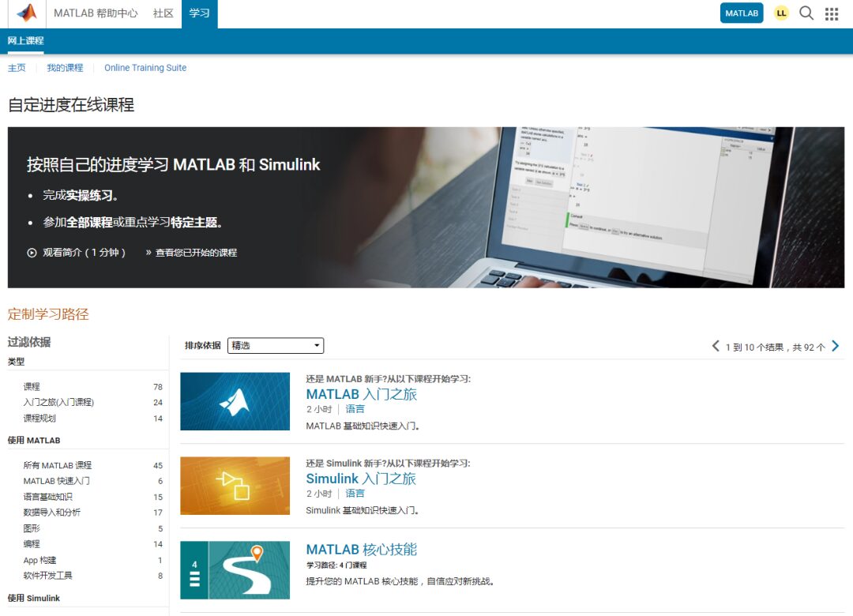Go to previous results page arrow
Image resolution: width=853 pixels, height=616 pixels.
[x=716, y=346]
